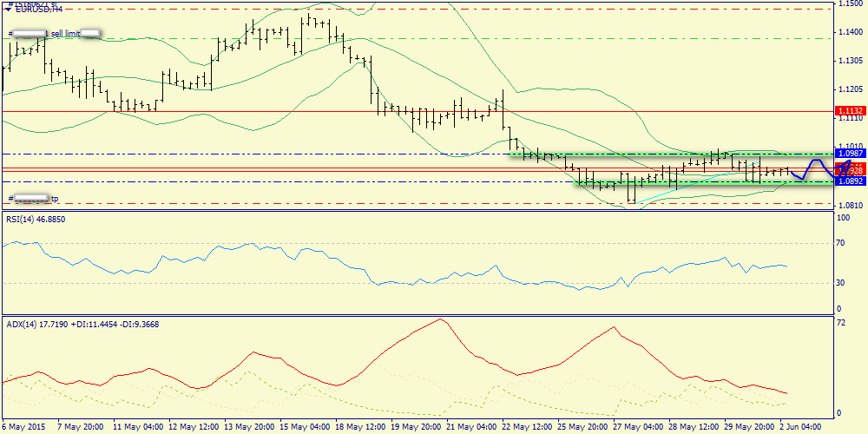Click the 19 May 20:00 date label
Image resolution: width=868 pixels, height=434 pixels.
tap(416, 428)
